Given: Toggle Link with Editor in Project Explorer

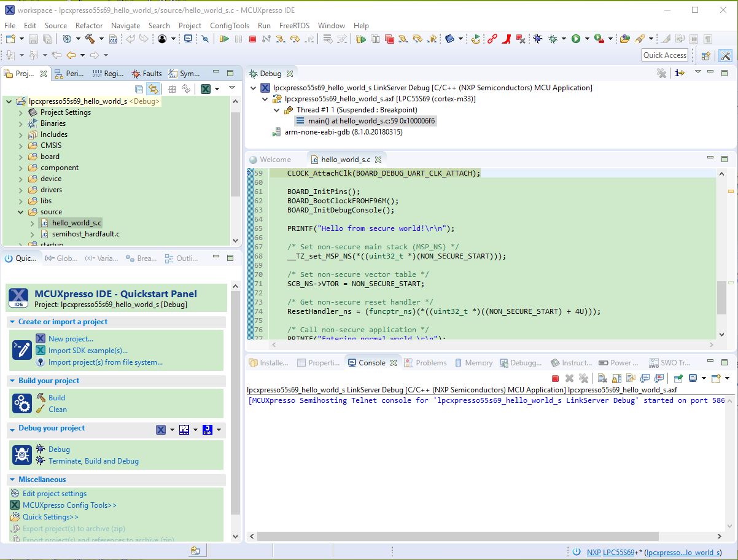Looking at the screenshot, I should (x=153, y=89).
